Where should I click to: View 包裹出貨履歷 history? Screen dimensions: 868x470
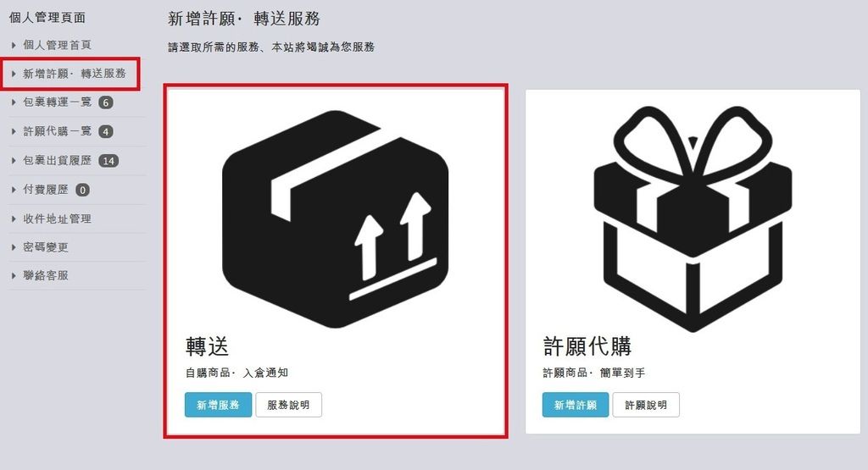point(57,161)
